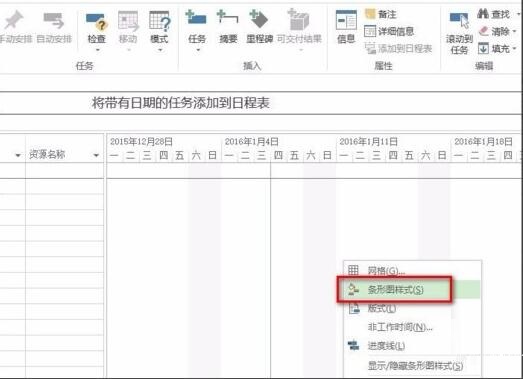Expand the 模式 dropdown arrow
This screenshot has height=379, width=523.
pyautogui.click(x=160, y=50)
